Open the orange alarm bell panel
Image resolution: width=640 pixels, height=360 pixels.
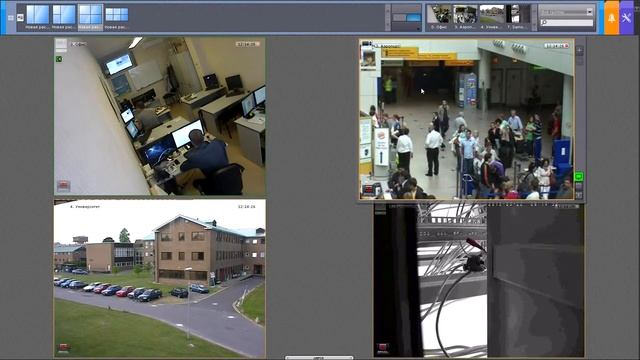pos(611,18)
